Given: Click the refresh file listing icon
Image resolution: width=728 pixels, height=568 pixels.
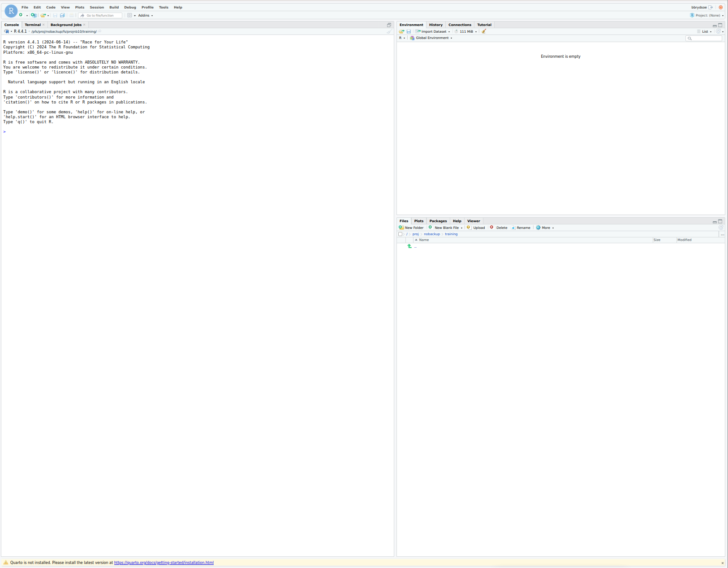Looking at the screenshot, I should [x=721, y=228].
